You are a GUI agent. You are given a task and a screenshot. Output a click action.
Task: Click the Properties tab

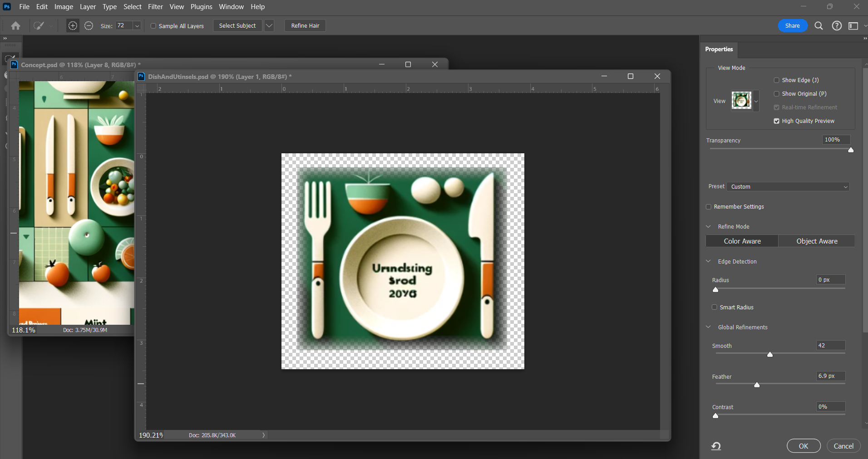(x=718, y=49)
